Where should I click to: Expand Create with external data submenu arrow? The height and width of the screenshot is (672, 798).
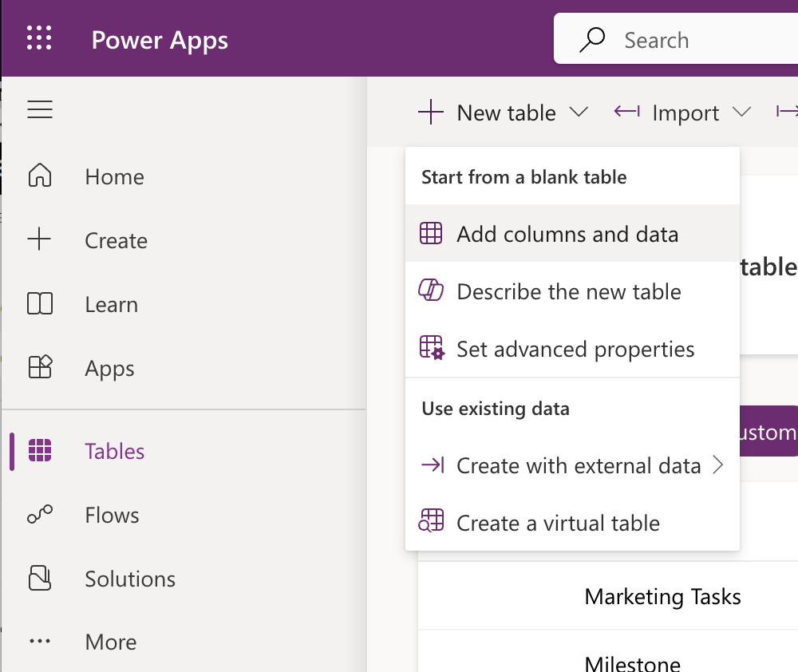[717, 465]
